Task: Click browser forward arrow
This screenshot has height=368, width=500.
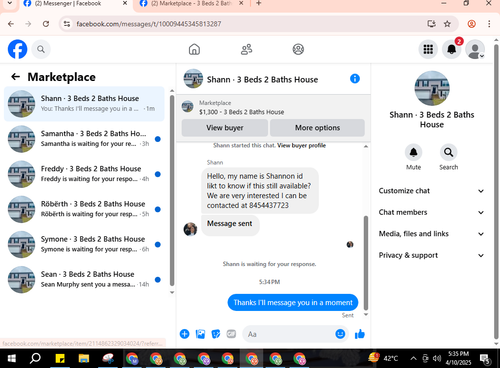Action: [28, 24]
